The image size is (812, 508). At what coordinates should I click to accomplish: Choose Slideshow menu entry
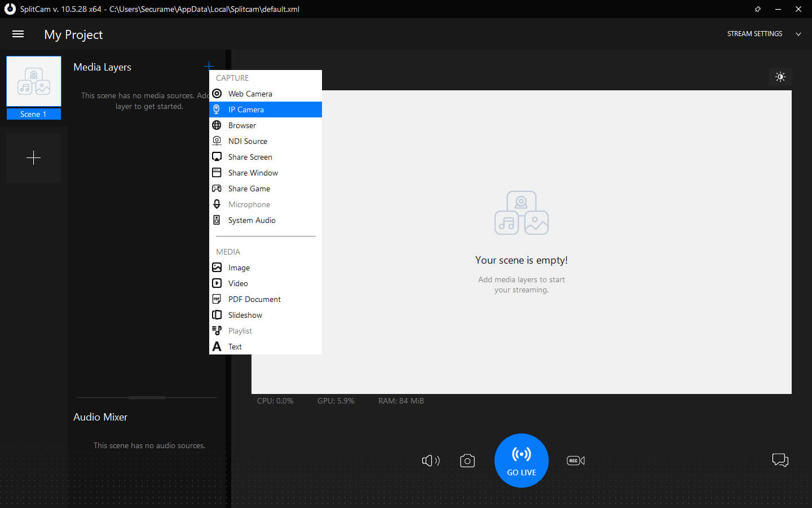(x=266, y=315)
